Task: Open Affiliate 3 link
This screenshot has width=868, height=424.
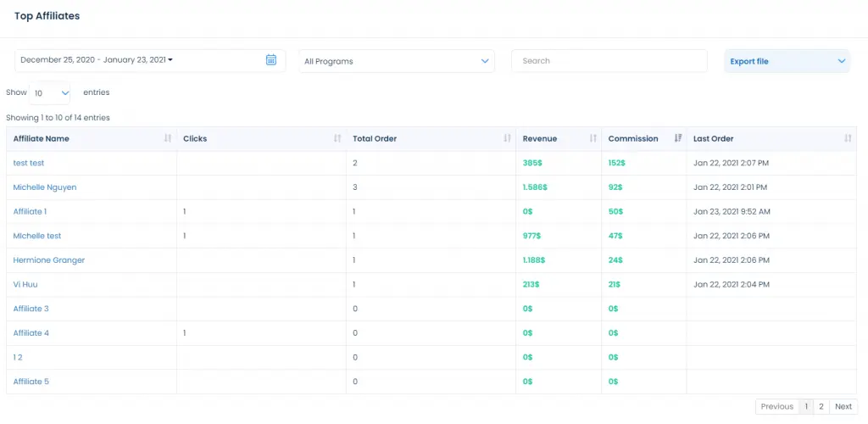Action: tap(31, 309)
